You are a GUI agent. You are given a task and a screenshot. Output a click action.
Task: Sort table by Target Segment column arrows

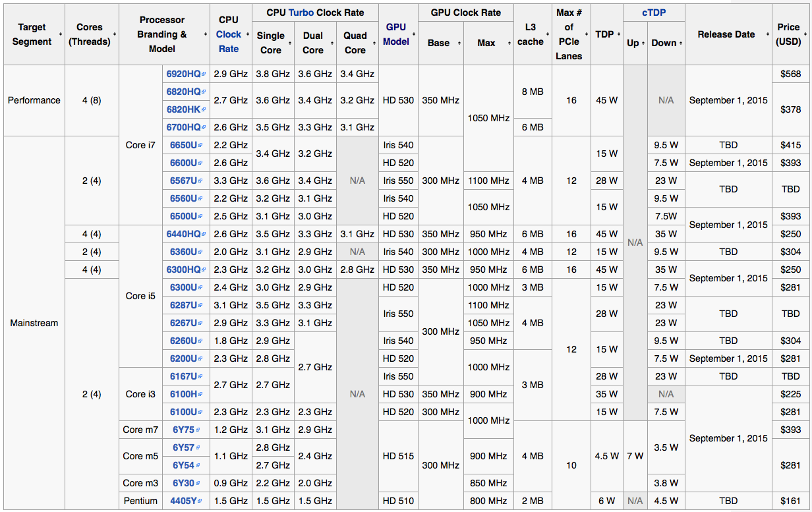(x=61, y=34)
